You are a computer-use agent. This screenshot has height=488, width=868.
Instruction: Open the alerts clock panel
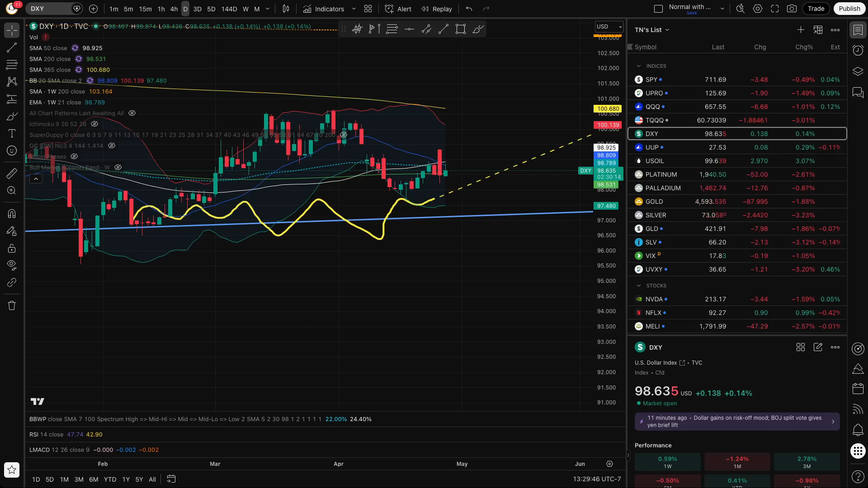pos(858,51)
